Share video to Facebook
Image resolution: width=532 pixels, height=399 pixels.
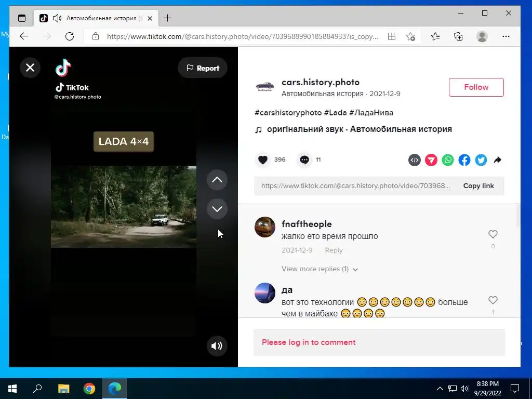click(464, 160)
